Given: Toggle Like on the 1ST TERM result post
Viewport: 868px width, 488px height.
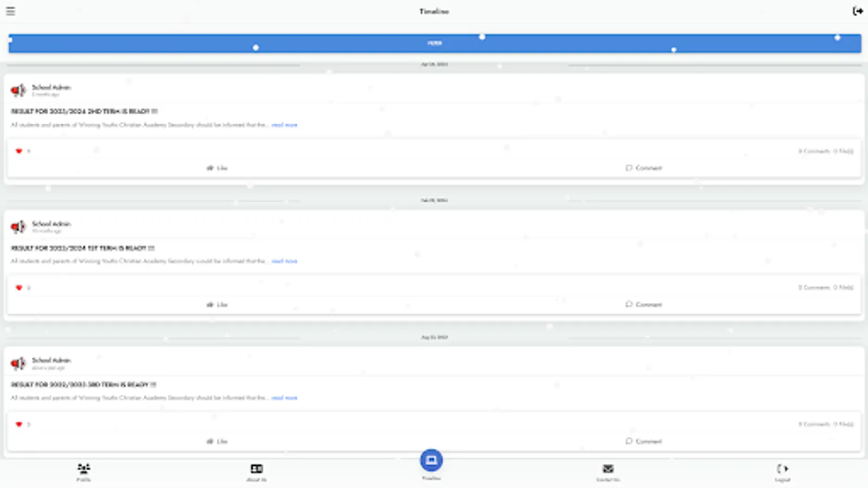Looking at the screenshot, I should pos(217,304).
